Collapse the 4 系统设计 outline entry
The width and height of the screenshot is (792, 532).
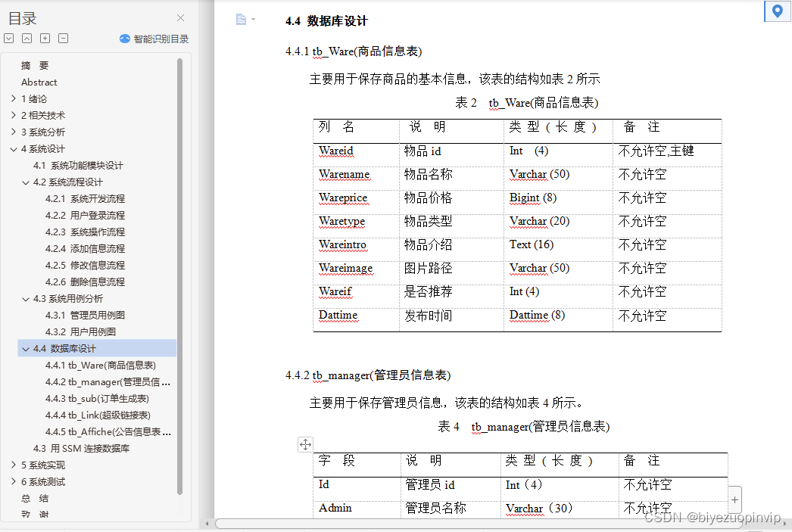pos(14,149)
